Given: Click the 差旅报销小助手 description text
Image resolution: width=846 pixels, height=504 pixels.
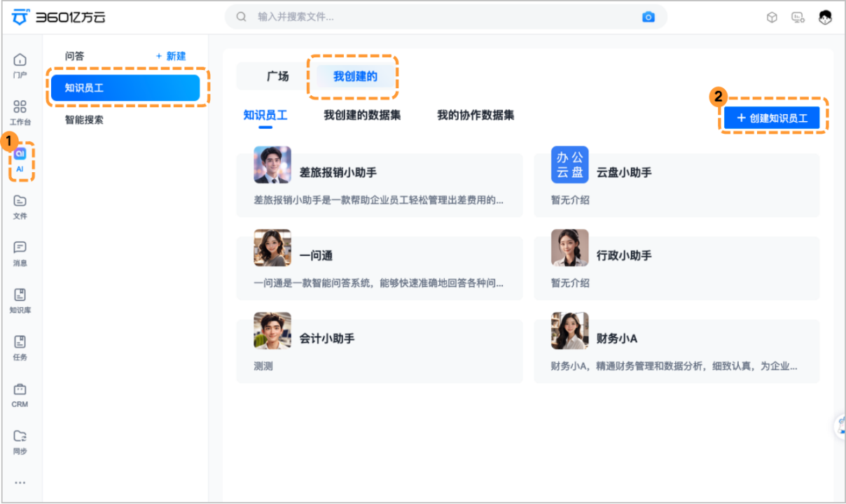Looking at the screenshot, I should click(x=378, y=200).
